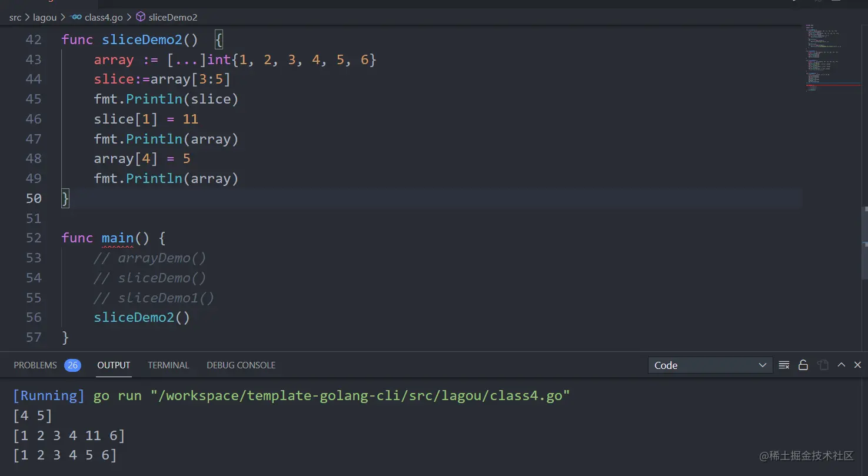Click slice[1] = 11 on line 46
This screenshot has width=868, height=476.
coord(146,119)
